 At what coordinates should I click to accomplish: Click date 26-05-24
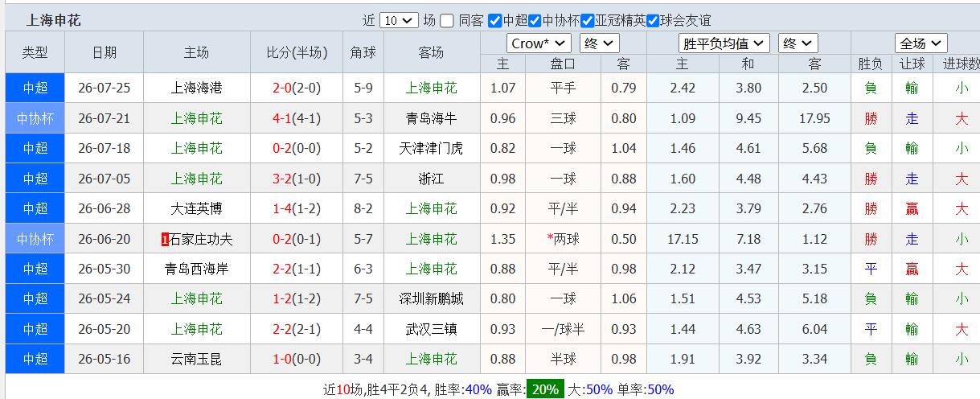104,298
